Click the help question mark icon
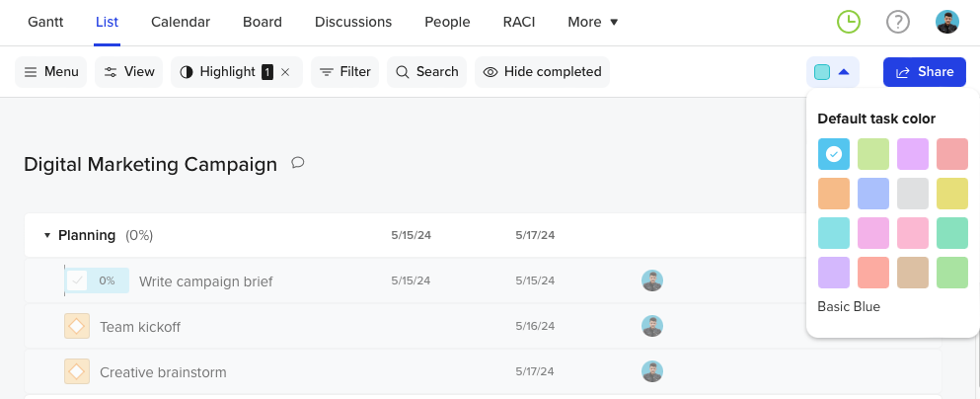 (897, 22)
